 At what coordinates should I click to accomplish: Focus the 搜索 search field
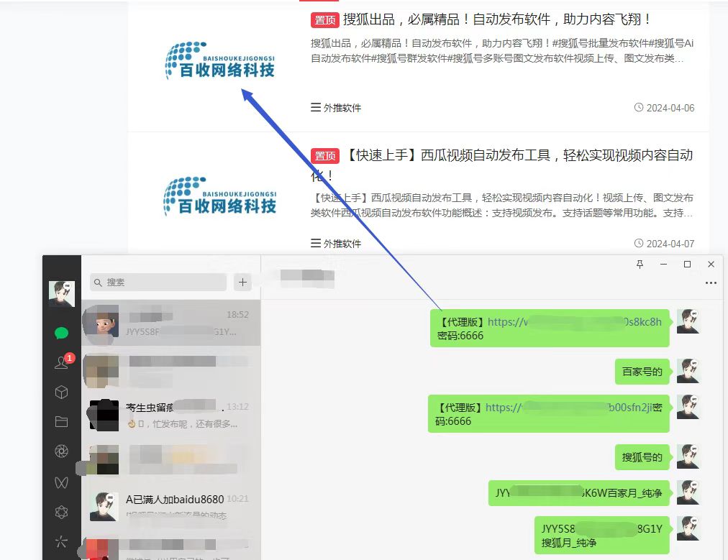(x=158, y=282)
